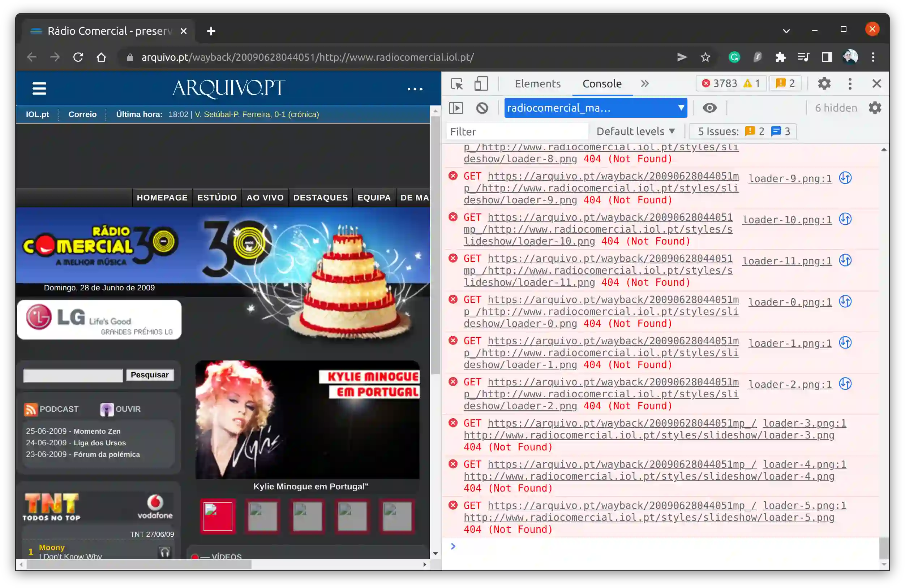Viewport: 905px width, 588px height.
Task: Bookmark this page with star icon
Action: pyautogui.click(x=705, y=57)
